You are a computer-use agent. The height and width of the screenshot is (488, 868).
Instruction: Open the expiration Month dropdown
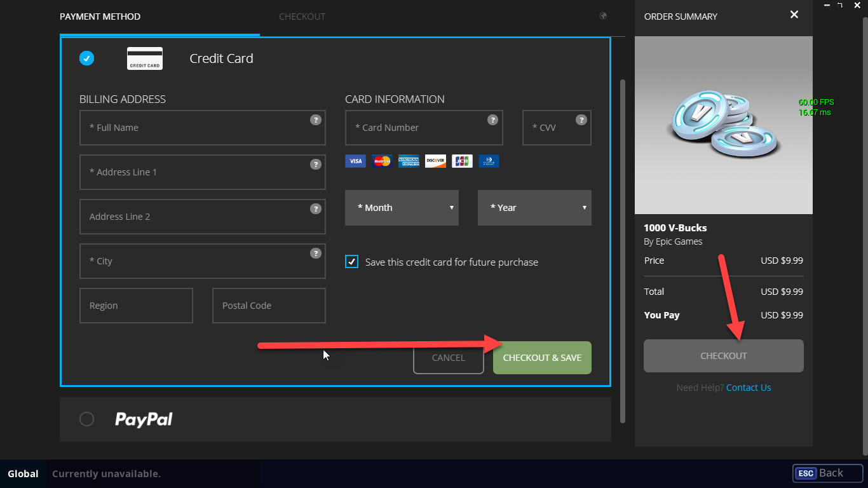(402, 208)
